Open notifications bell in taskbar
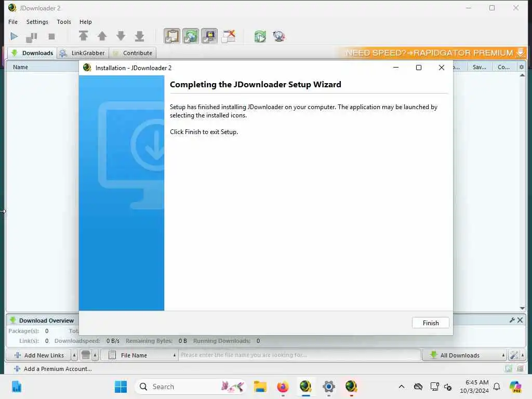This screenshot has width=532, height=399. point(497,387)
